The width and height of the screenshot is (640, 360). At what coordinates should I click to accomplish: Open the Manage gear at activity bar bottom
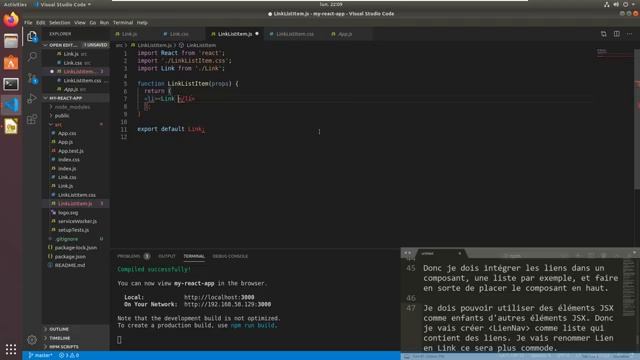(32, 339)
